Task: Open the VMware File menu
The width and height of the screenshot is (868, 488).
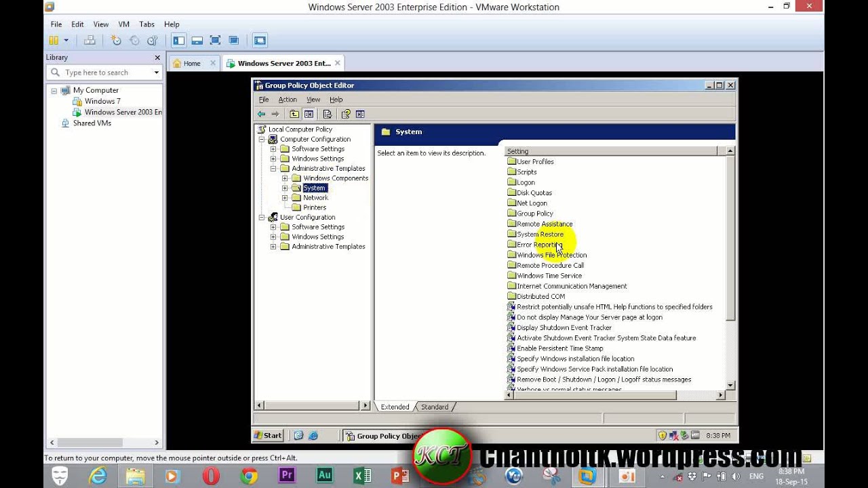Action: [56, 24]
